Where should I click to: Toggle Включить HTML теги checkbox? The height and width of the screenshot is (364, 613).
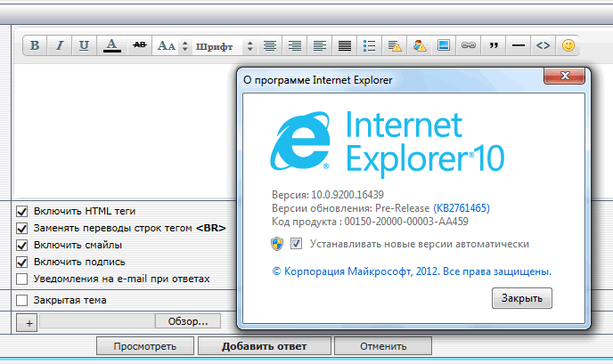tap(22, 212)
